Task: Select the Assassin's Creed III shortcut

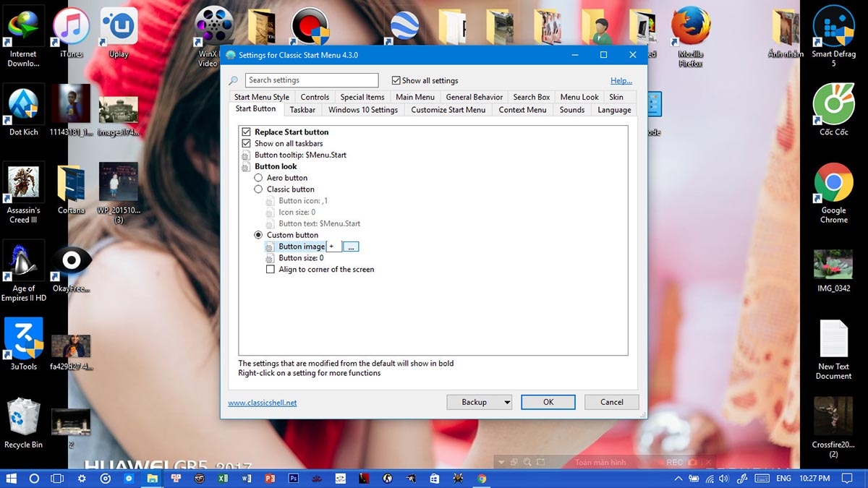Action: [23, 192]
